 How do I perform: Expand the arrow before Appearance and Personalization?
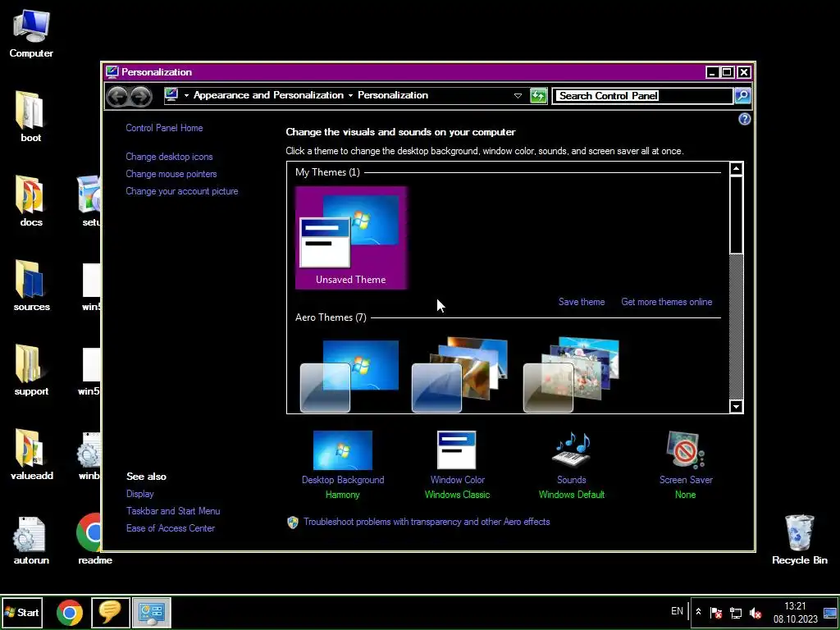[x=186, y=95]
